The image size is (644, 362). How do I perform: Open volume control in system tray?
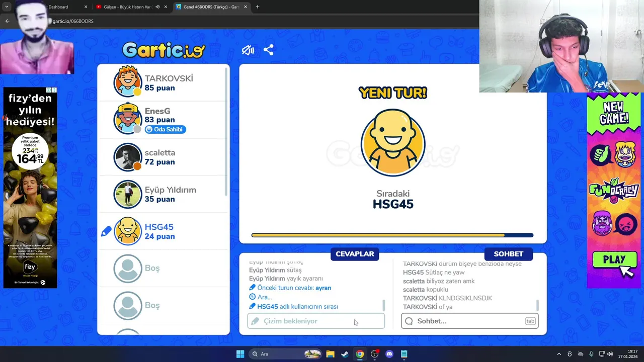point(611,354)
